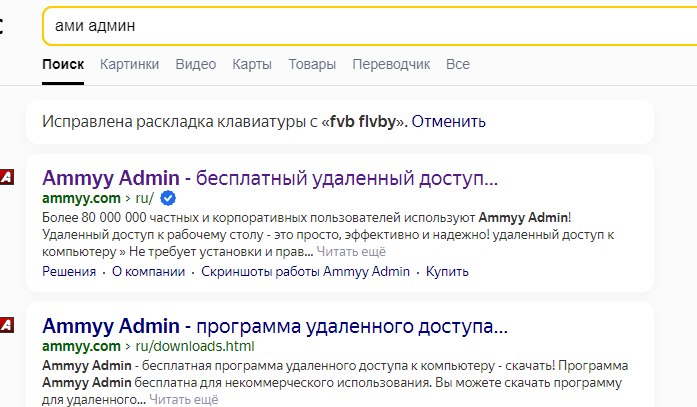Click the ammyy.com › ru/downloads.html URL
Image resolution: width=697 pixels, height=407 pixels.
point(148,346)
